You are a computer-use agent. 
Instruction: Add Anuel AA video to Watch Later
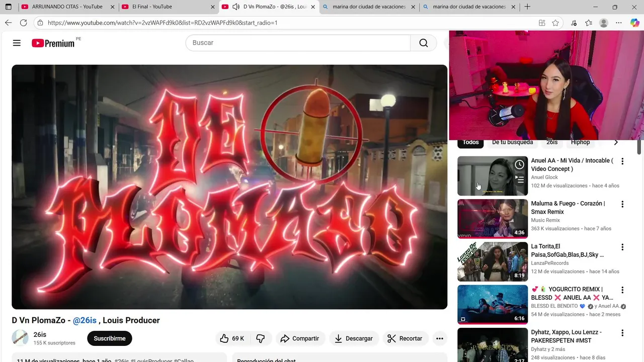click(x=519, y=164)
